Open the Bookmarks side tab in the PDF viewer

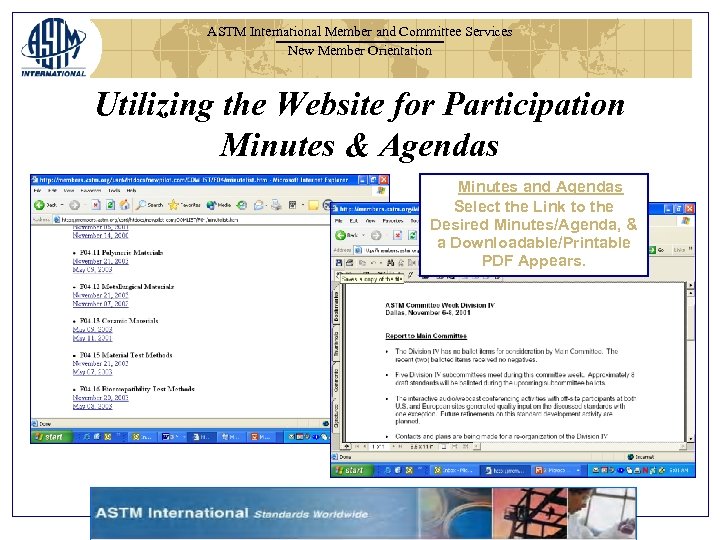click(336, 306)
